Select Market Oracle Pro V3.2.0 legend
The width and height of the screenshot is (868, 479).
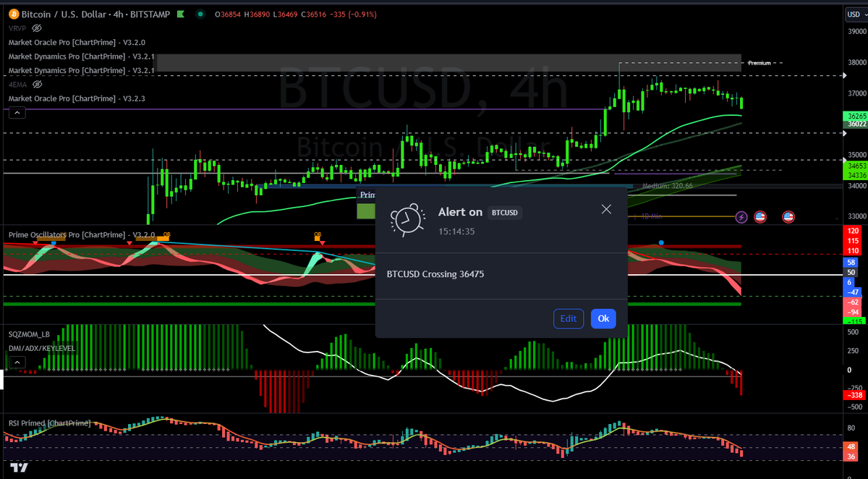(77, 42)
